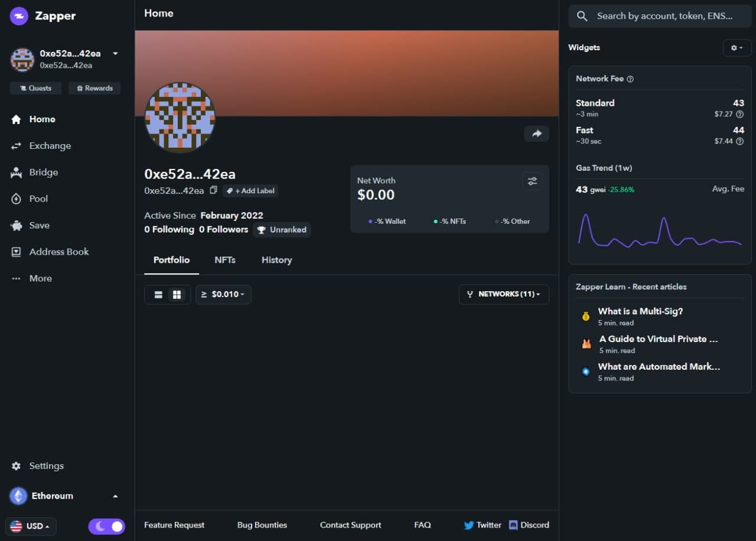
Task: Collapse the Ethereum network selector
Action: coord(115,496)
